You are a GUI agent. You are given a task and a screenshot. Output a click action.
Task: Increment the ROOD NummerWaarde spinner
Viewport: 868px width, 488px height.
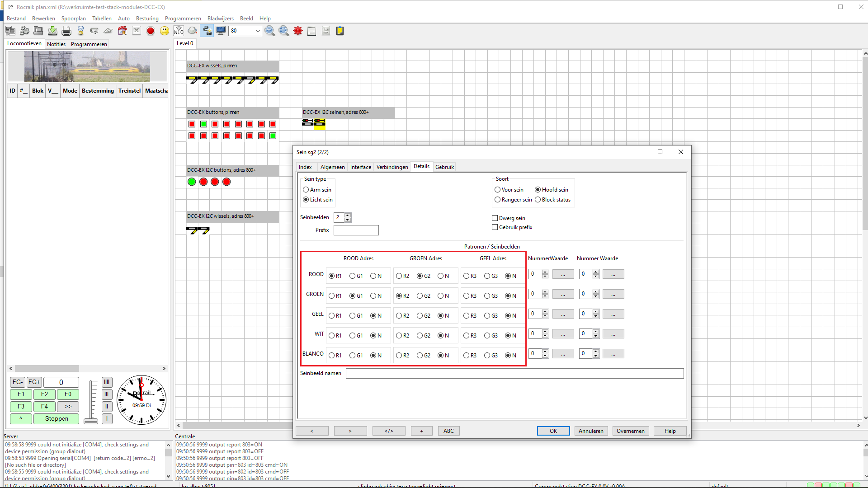tap(545, 272)
